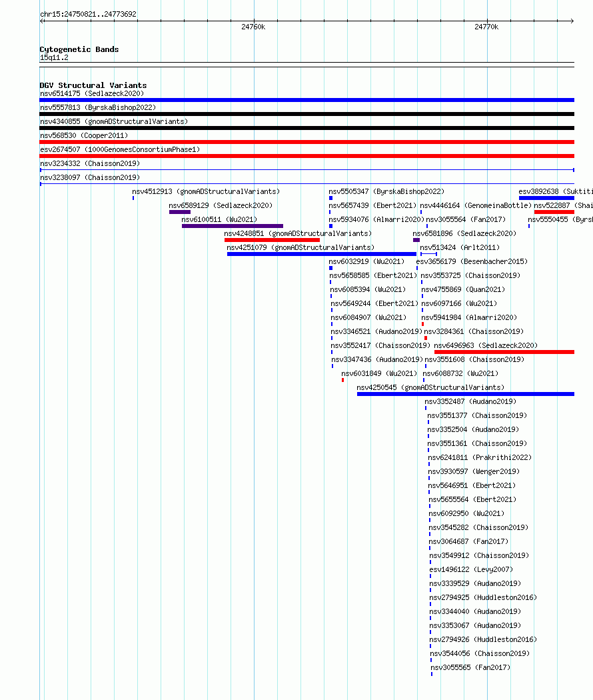Screen dimensions: 593x700
Task: Select the red nsv4248851 feature bar
Action: point(273,240)
